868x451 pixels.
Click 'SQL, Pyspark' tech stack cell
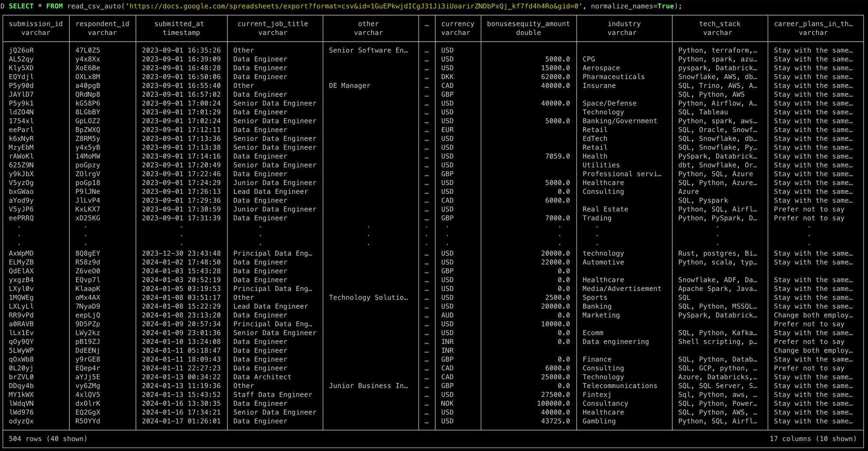[x=703, y=200]
